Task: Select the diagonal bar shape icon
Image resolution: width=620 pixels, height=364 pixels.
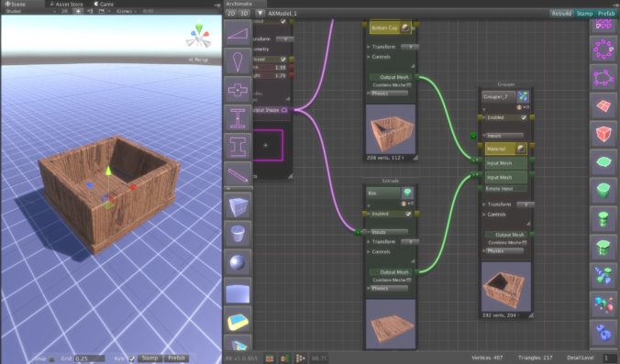Action: point(238,174)
